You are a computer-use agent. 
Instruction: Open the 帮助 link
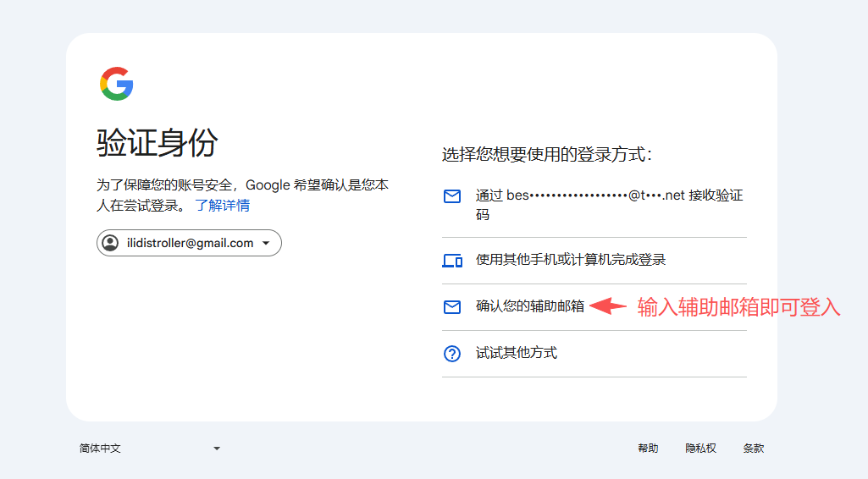click(x=648, y=449)
